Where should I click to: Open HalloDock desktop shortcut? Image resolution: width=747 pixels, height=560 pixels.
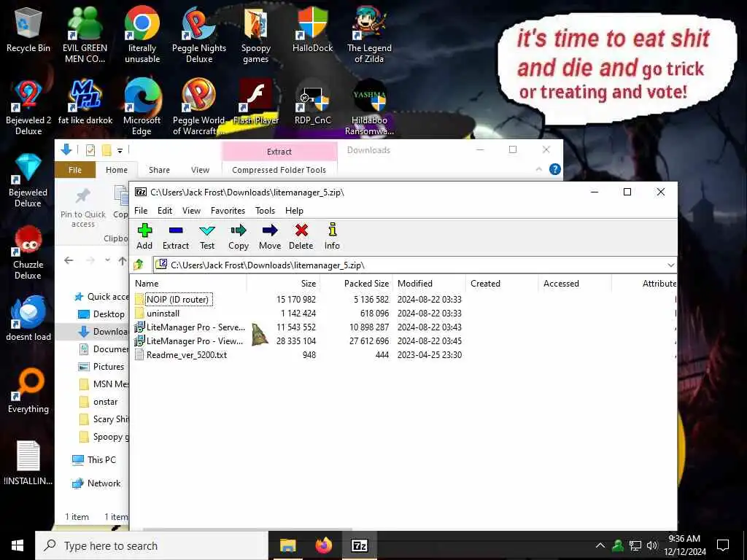point(312,29)
